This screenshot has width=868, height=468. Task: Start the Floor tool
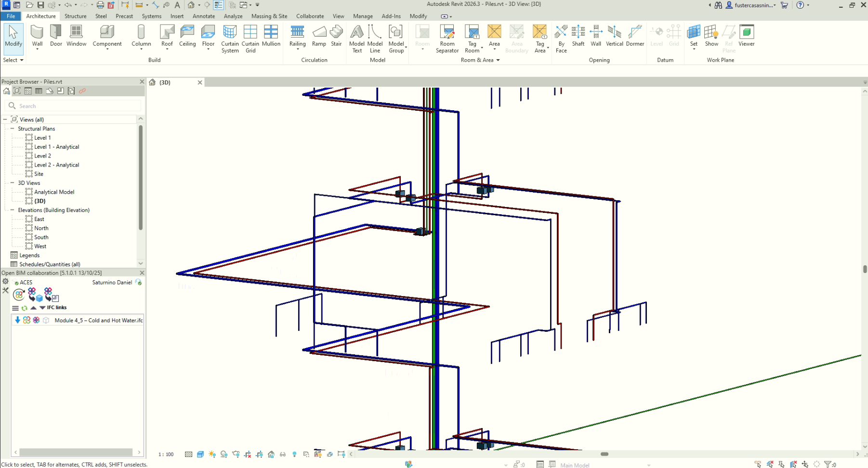[x=208, y=37]
